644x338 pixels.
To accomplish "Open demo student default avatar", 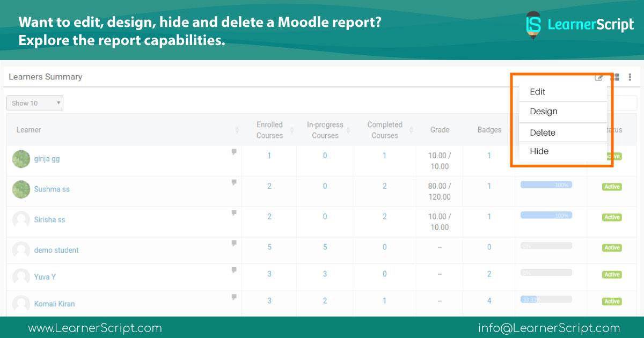I will [x=21, y=250].
